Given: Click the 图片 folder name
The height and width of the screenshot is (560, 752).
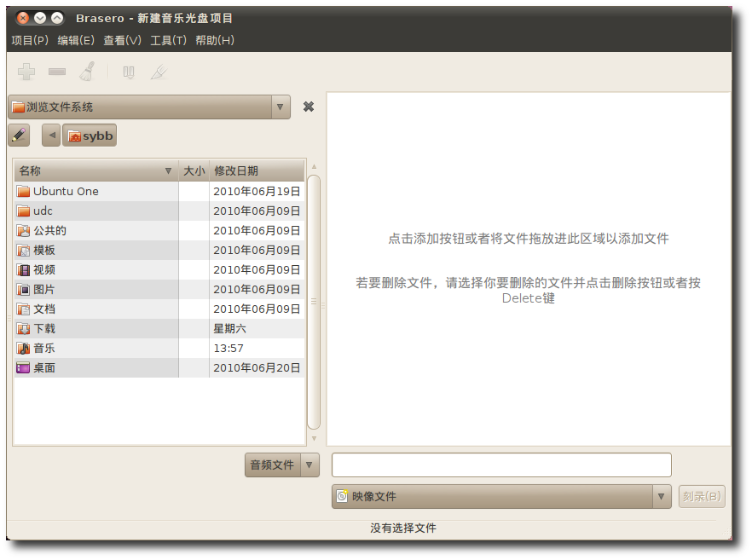Looking at the screenshot, I should coord(44,290).
